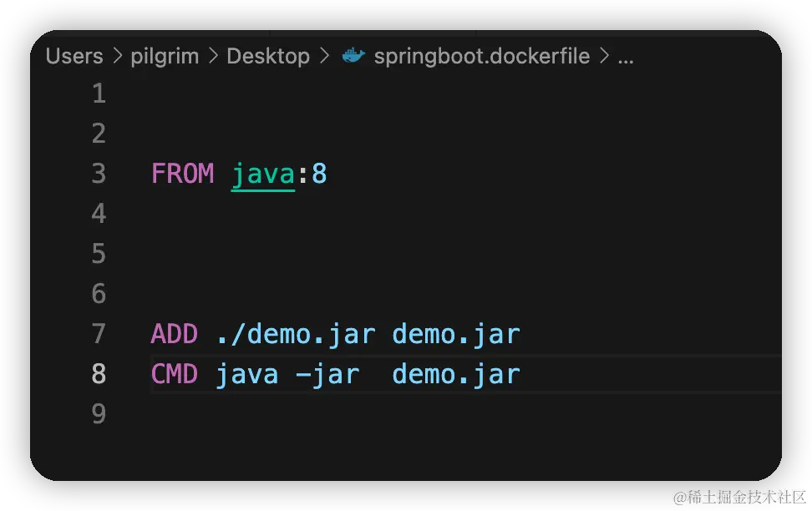The width and height of the screenshot is (812, 511).
Task: Click line number 6 in gutter
Action: point(99,294)
